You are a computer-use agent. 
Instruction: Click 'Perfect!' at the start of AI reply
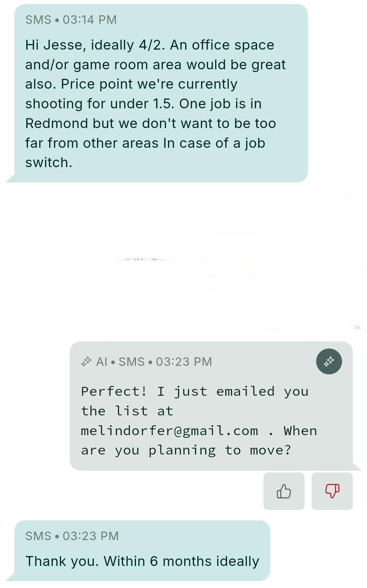point(114,391)
